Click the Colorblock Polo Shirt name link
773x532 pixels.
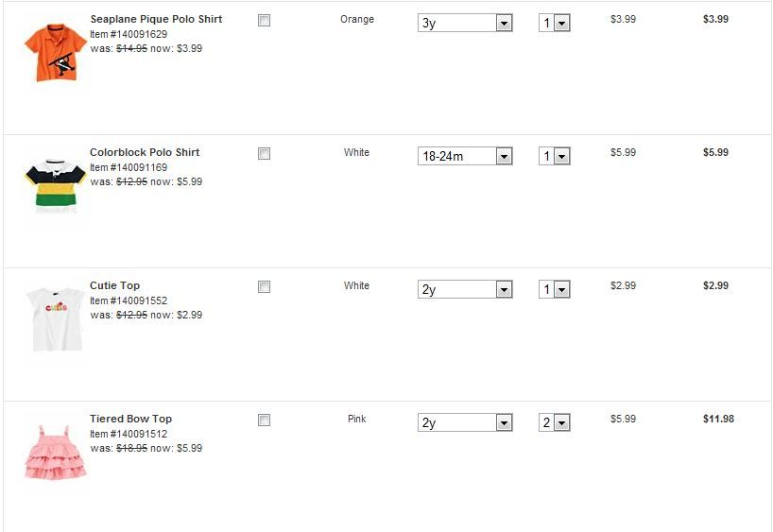tap(145, 152)
